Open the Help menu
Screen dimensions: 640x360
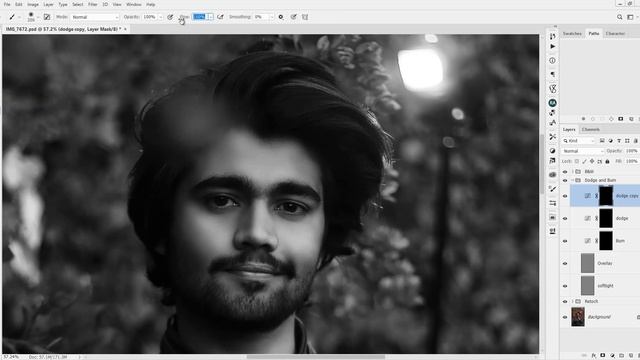(151, 4)
